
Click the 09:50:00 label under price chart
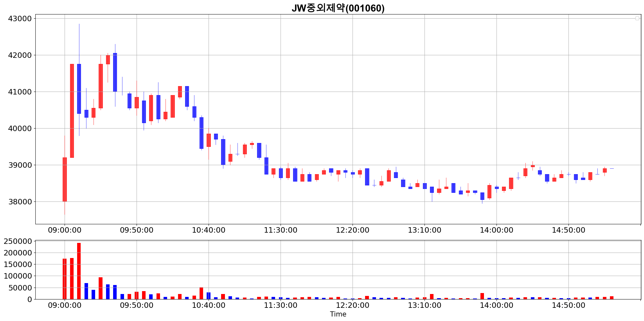point(137,230)
